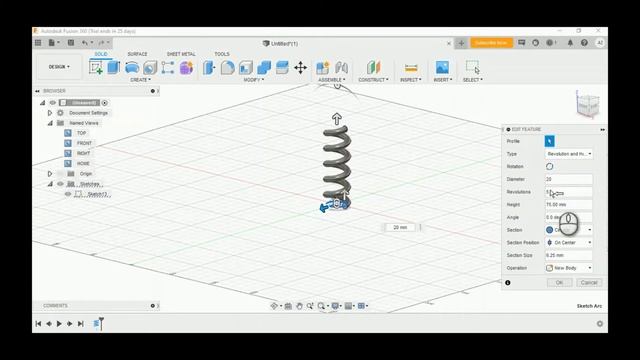Play the timeline
The image size is (640, 360).
[59, 324]
